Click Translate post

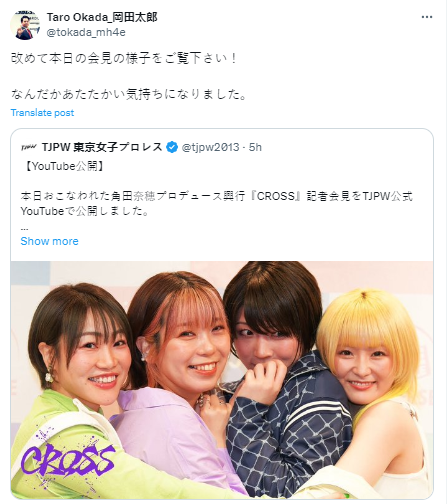click(42, 113)
